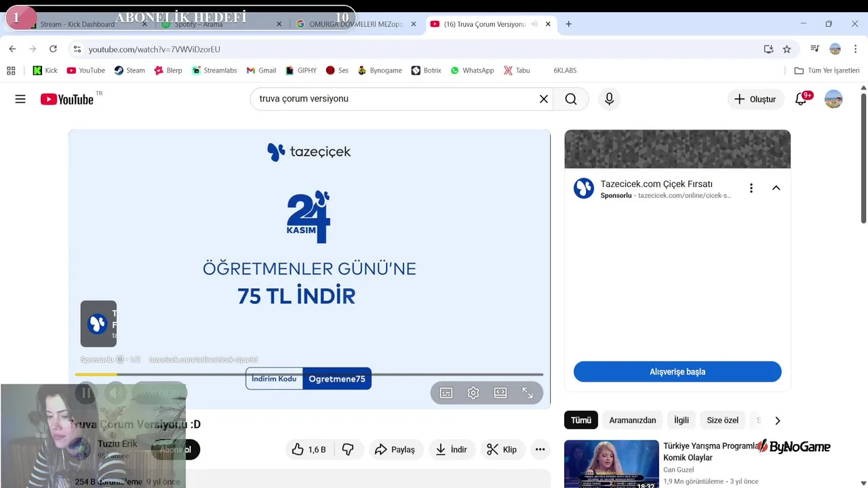868x488 pixels.
Task: Run search with magnifier button
Action: tap(571, 99)
